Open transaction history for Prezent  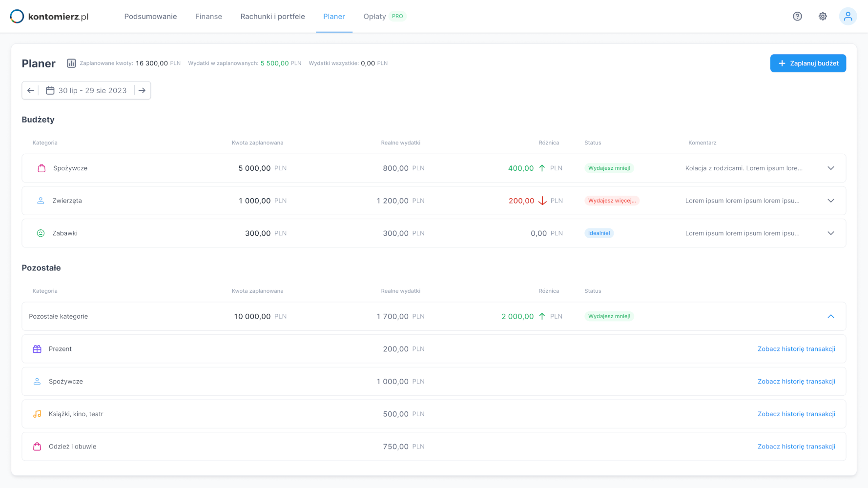pos(796,349)
